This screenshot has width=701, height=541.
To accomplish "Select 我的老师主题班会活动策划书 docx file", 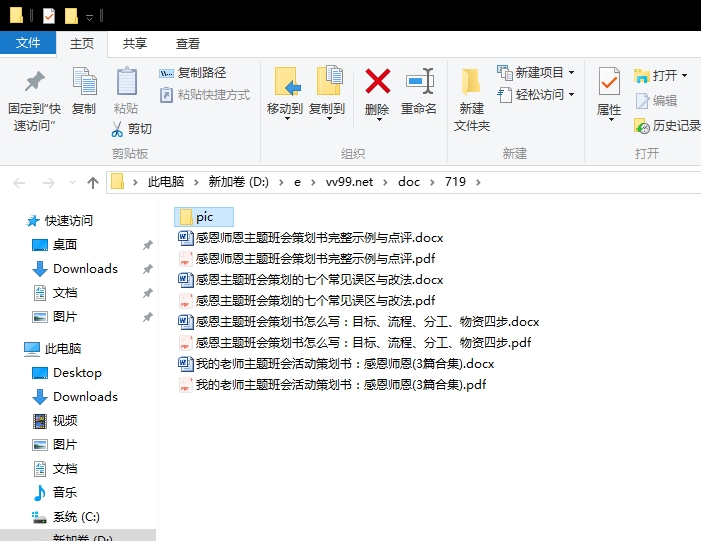I will coord(336,363).
